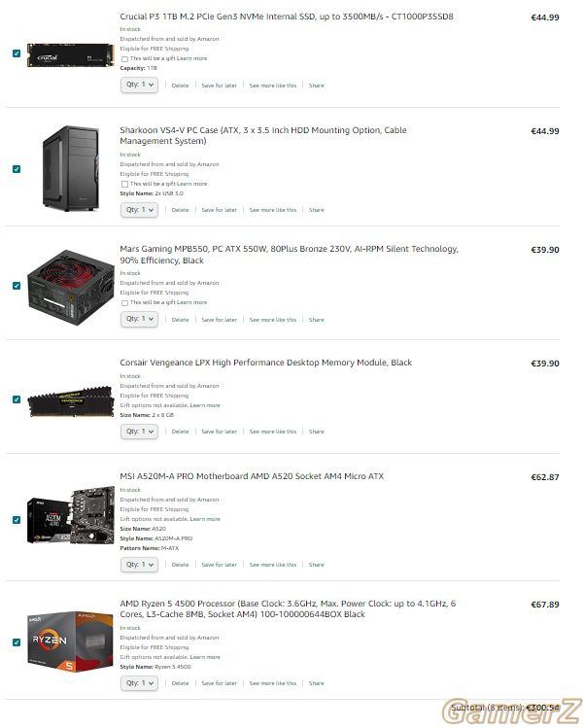Open the Mars Gaming power supply image
Image resolution: width=583 pixels, height=728 pixels.
(71, 288)
